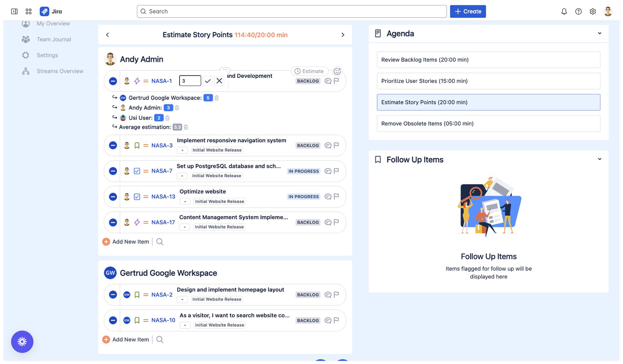The height and width of the screenshot is (364, 623).
Task: Open the NASA-1 three-dot drag handle menu
Action: point(225,70)
